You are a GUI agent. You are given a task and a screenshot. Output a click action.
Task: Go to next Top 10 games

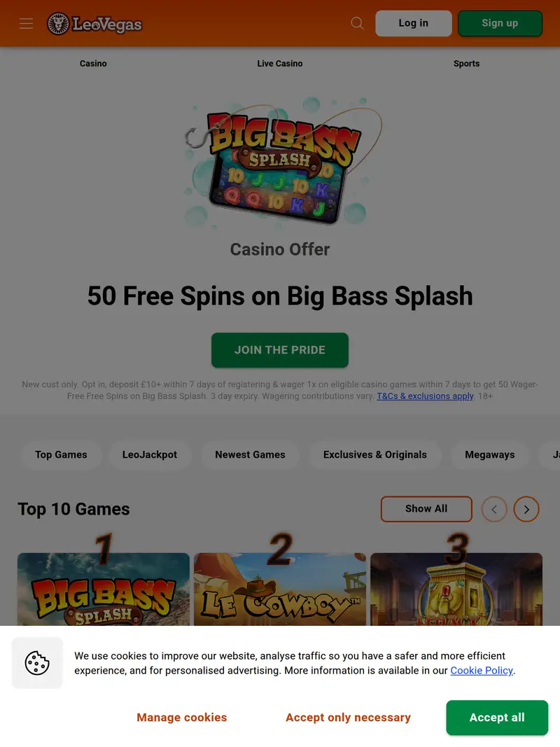[526, 509]
